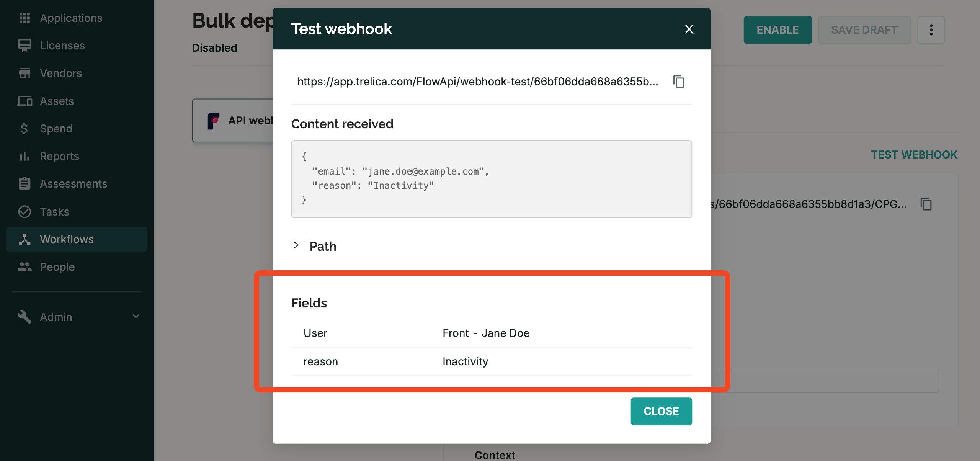The image size is (980, 461).
Task: Click the People group icon
Action: (x=24, y=267)
